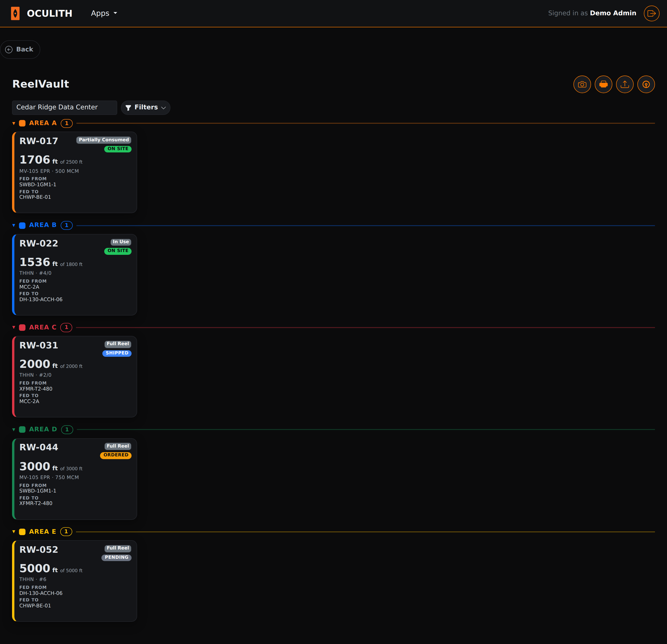Click CHWP-BE-01 on the RW-017 card
667x644 pixels.
point(35,197)
